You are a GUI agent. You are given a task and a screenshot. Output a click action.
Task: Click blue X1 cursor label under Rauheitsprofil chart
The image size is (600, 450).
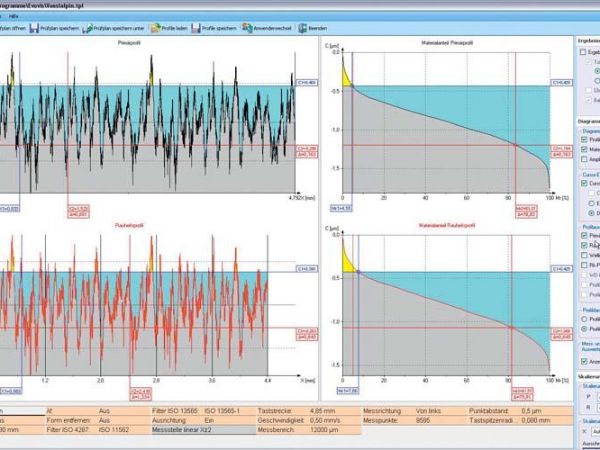10,391
